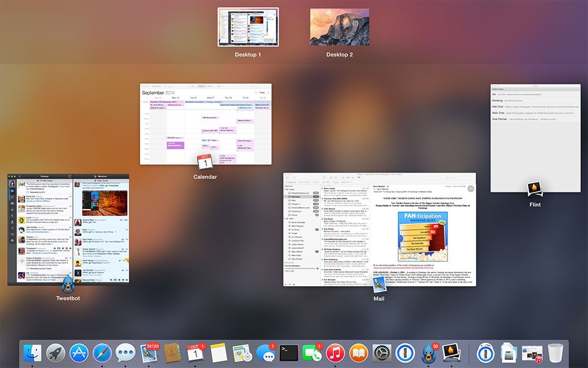Viewport: 588px width, 368px height.
Task: Open the Trash in the Dock
Action: (555, 353)
